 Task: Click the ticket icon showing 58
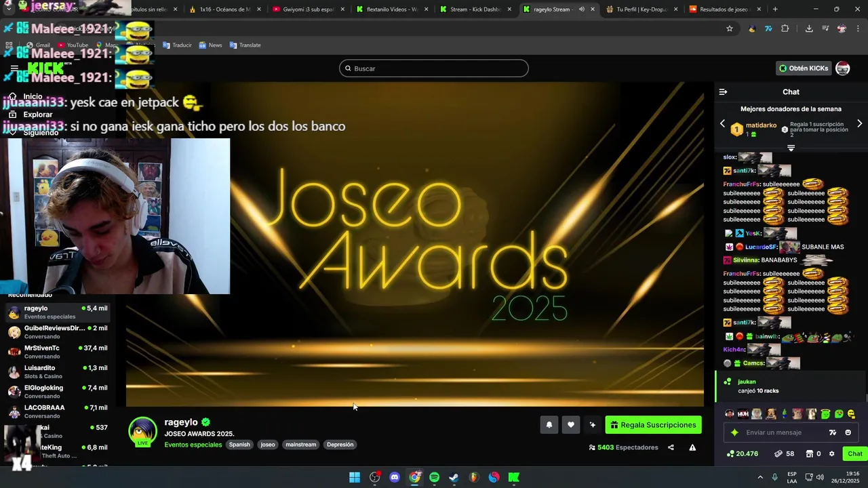click(783, 453)
